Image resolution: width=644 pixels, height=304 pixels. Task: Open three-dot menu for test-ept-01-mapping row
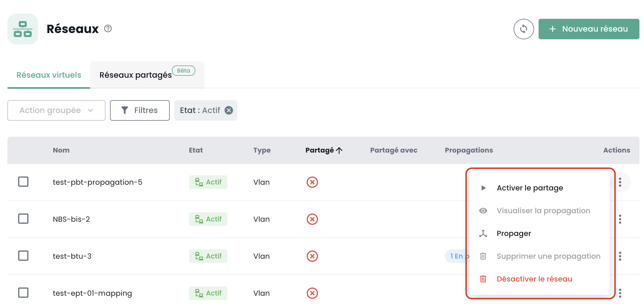click(620, 293)
